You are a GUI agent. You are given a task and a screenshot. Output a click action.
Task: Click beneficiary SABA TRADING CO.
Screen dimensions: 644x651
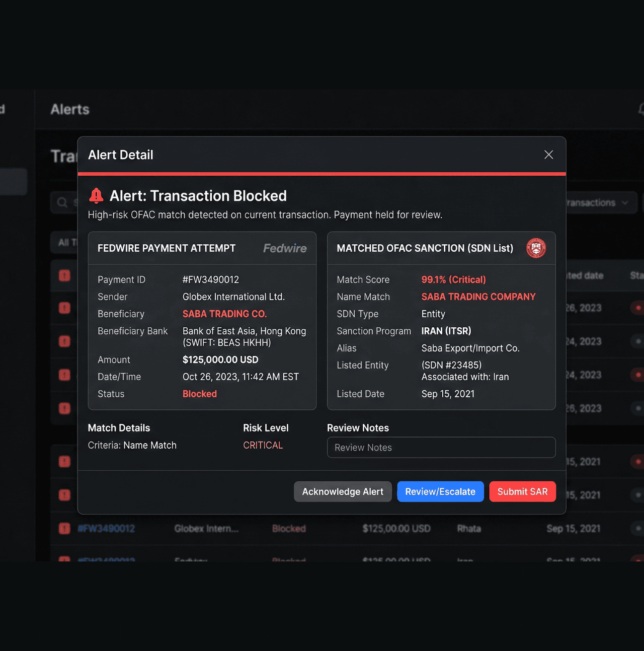tap(224, 314)
